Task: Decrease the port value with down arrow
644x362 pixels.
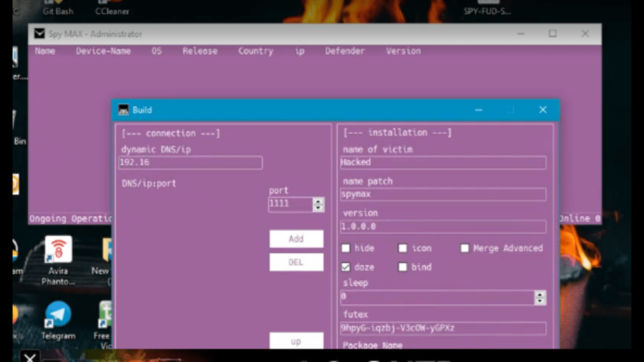Action: click(x=318, y=207)
